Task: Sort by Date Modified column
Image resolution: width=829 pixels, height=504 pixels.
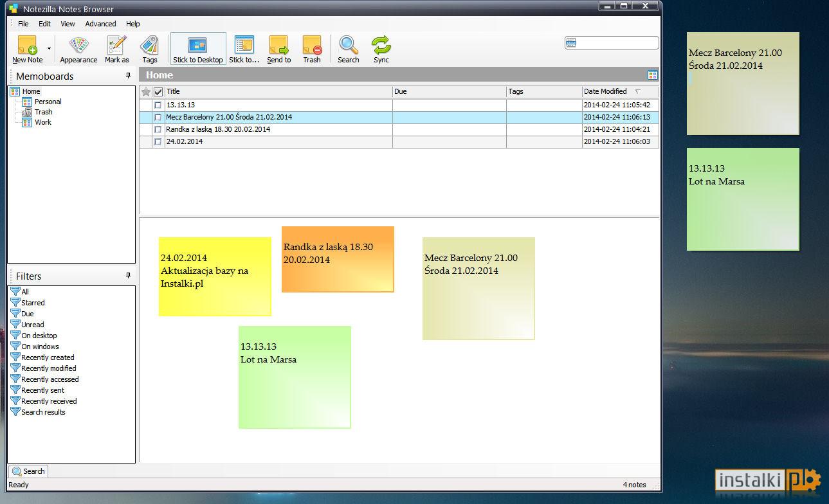Action: tap(620, 91)
